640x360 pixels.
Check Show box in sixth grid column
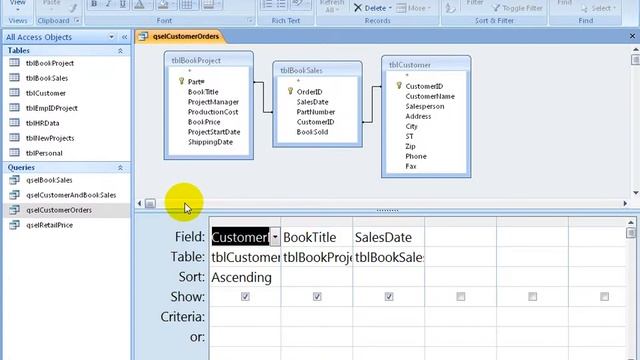click(604, 297)
